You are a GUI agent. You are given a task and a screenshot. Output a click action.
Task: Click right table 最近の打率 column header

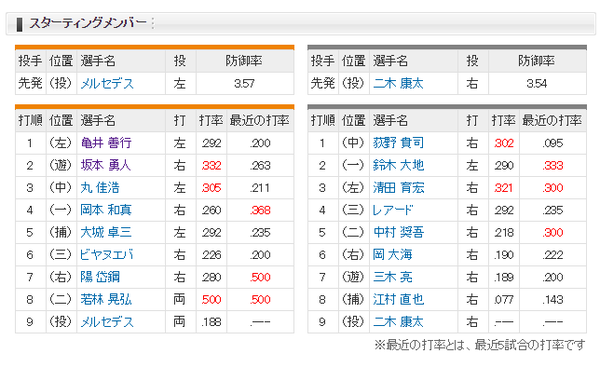coord(552,121)
